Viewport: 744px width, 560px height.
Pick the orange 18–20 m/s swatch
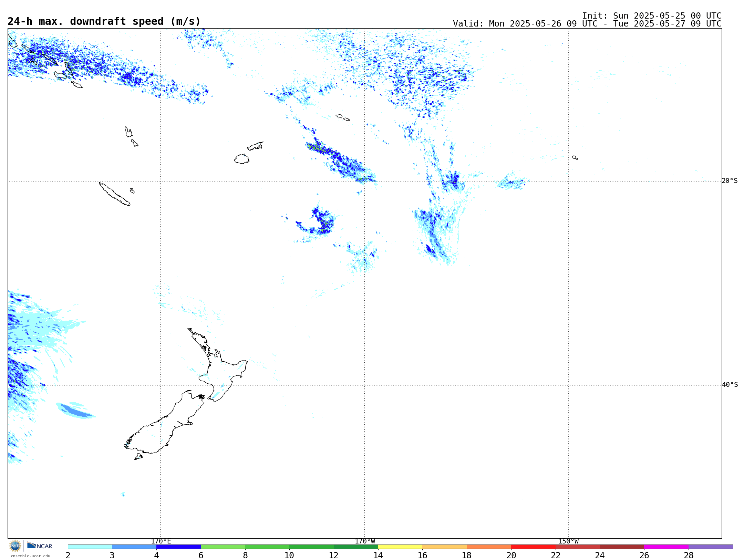[489, 547]
